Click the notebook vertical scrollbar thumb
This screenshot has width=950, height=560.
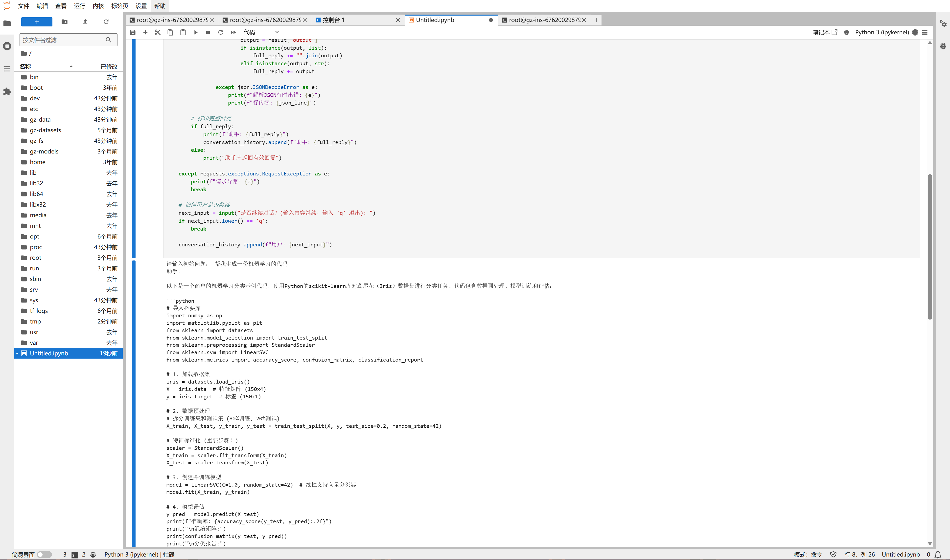click(930, 247)
